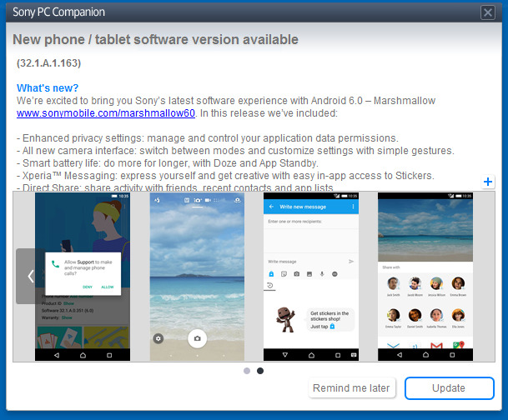Choose Remind me later

[x=351, y=388]
